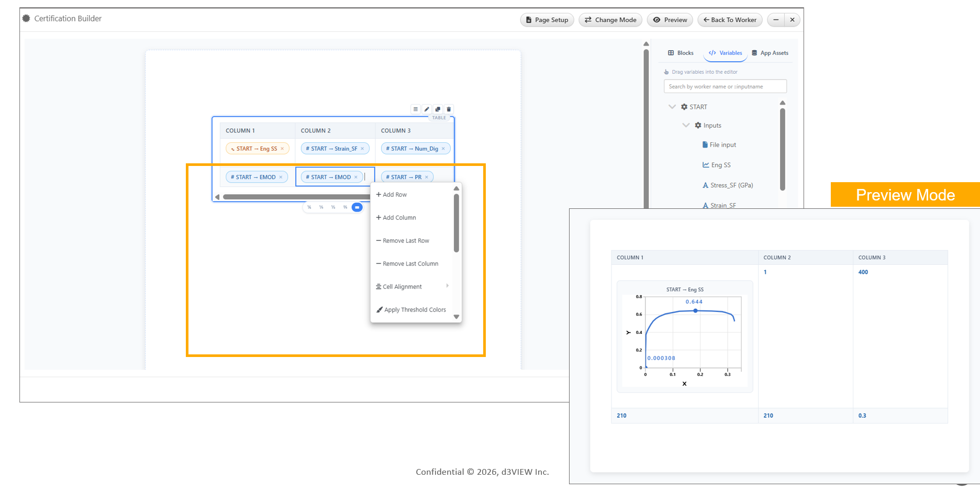
Task: Delete the table using the trash icon
Action: (449, 109)
